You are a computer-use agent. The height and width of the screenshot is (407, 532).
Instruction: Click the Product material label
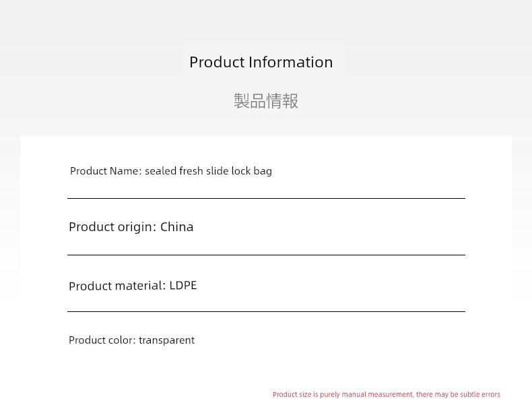point(117,286)
